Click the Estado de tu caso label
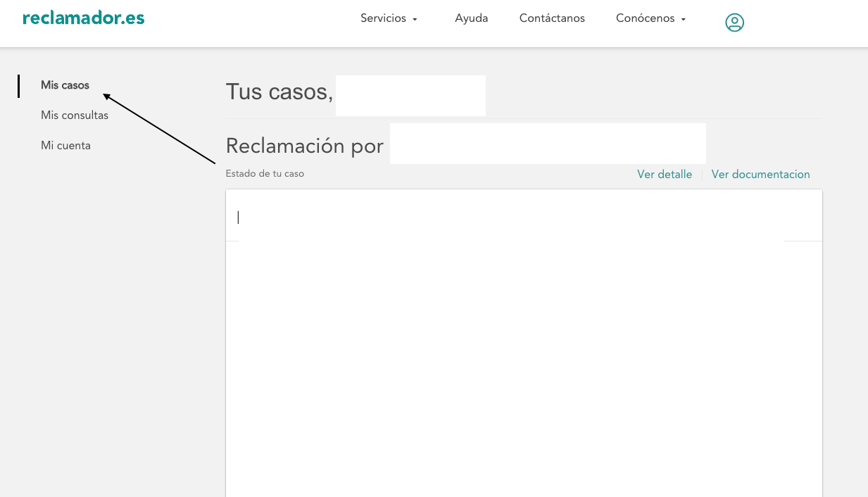868x497 pixels. point(265,173)
